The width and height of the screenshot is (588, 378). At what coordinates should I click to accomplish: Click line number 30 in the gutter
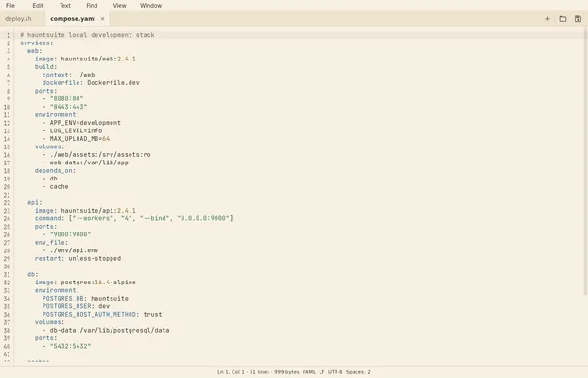click(7, 266)
